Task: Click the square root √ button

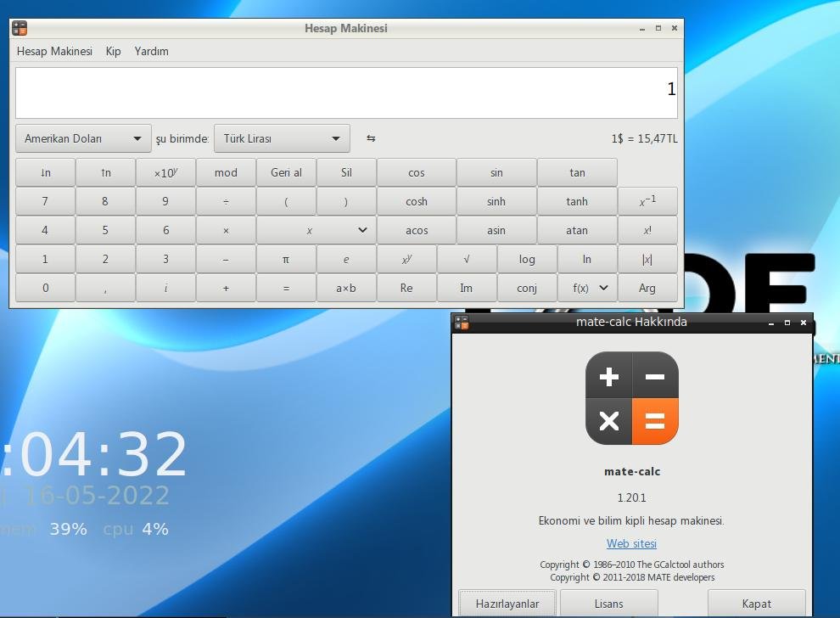Action: [467, 260]
